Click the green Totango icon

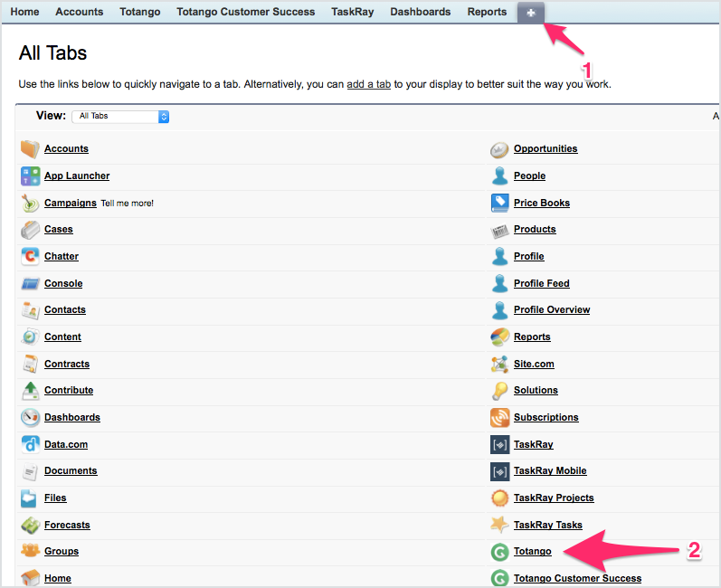[500, 552]
